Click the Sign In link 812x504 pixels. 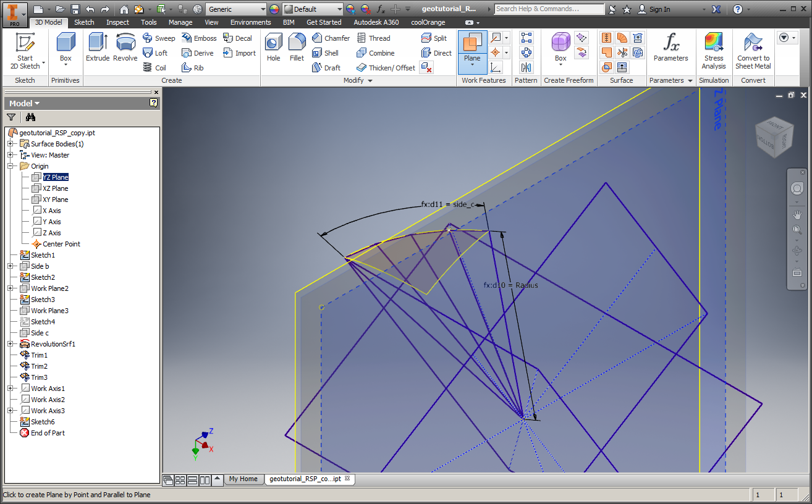coord(654,9)
